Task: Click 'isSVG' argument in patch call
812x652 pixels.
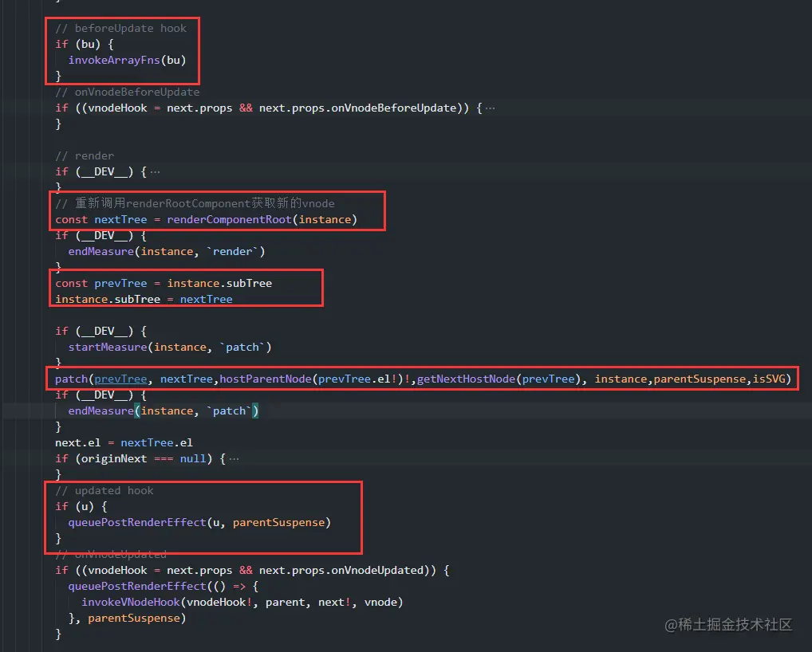Action: (769, 379)
